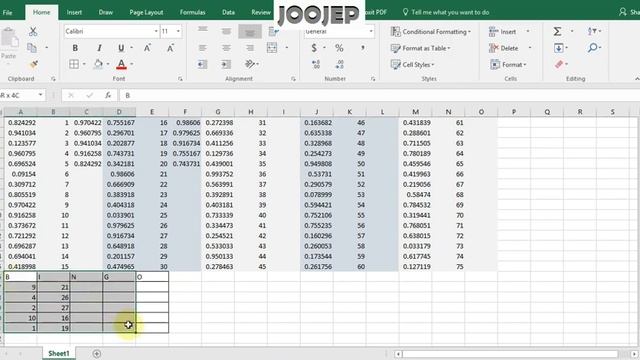Toggle Italic formatting
Viewport: 640px width, 360px height.
[x=99, y=48]
